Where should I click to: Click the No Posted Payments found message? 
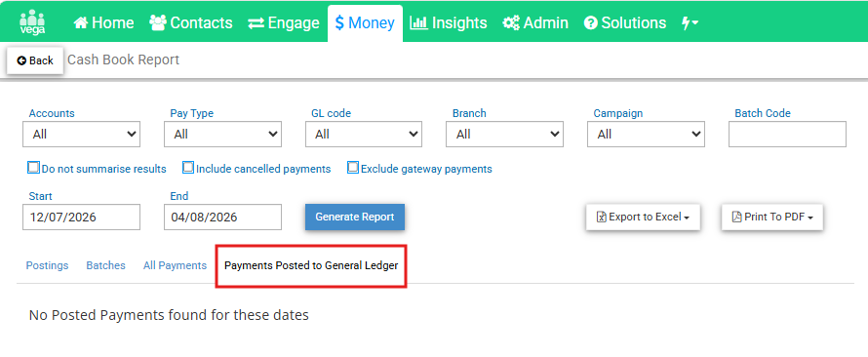[x=169, y=315]
